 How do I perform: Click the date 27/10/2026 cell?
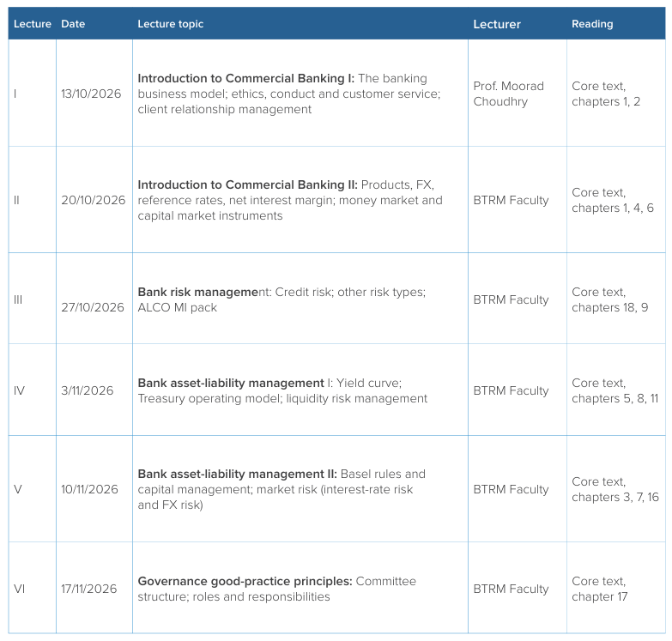tap(93, 307)
